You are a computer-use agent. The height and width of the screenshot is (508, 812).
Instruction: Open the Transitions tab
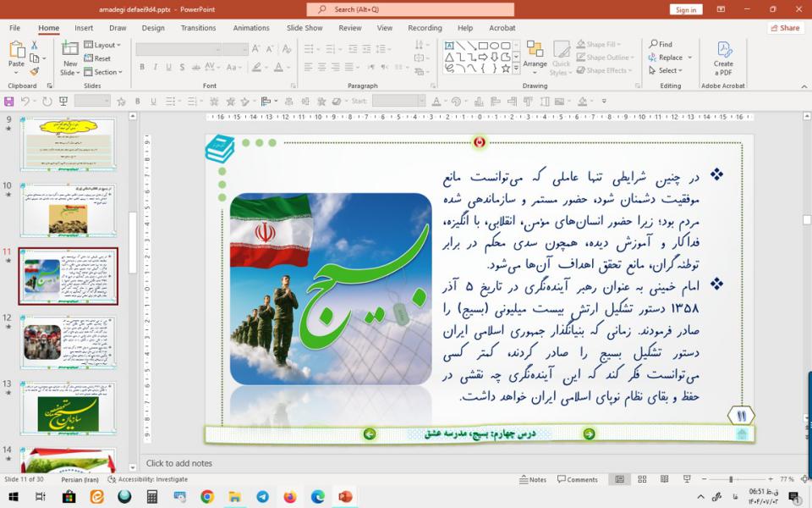pyautogui.click(x=198, y=28)
